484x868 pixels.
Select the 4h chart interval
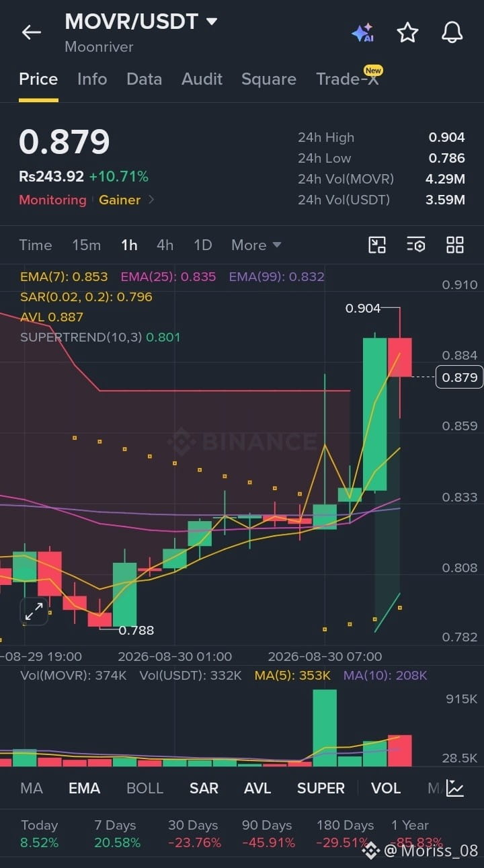165,245
